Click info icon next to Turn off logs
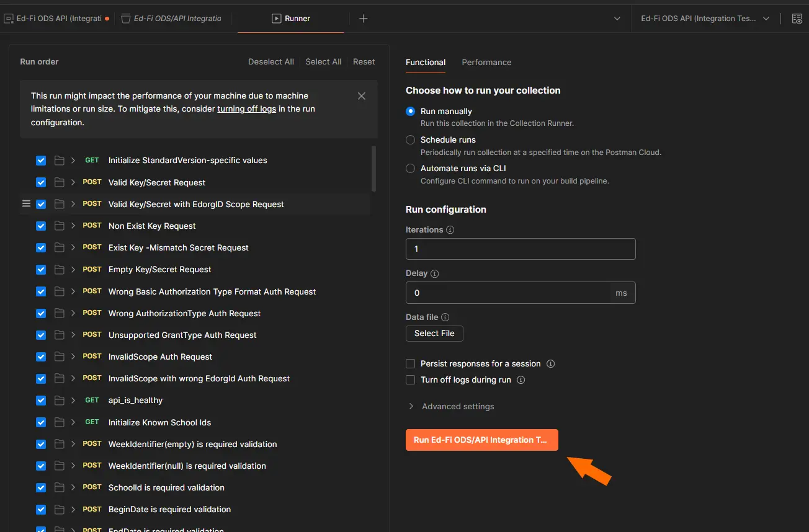Image resolution: width=809 pixels, height=532 pixels. 521,380
